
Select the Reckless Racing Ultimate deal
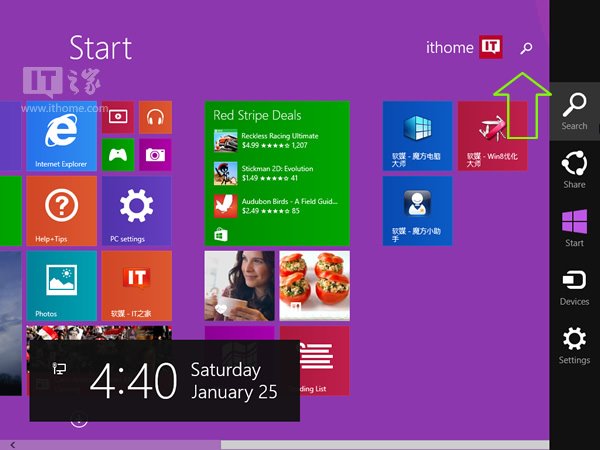(x=276, y=139)
